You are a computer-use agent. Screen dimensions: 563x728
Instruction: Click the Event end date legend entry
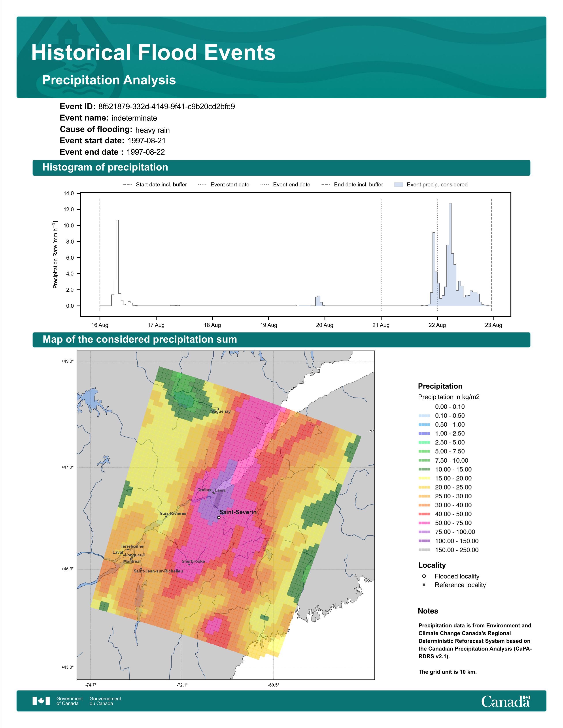(x=285, y=185)
